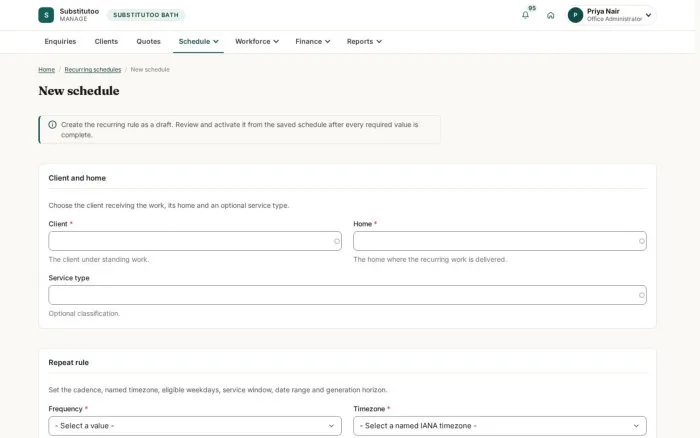Click the Repeat rule section title
The height and width of the screenshot is (438, 700).
[69, 363]
